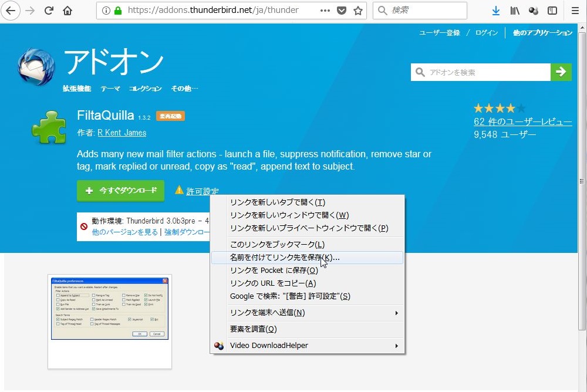587x392 pixels.
Task: Select 名前を付けてリンク先を保存 menu entry
Action: (308, 258)
